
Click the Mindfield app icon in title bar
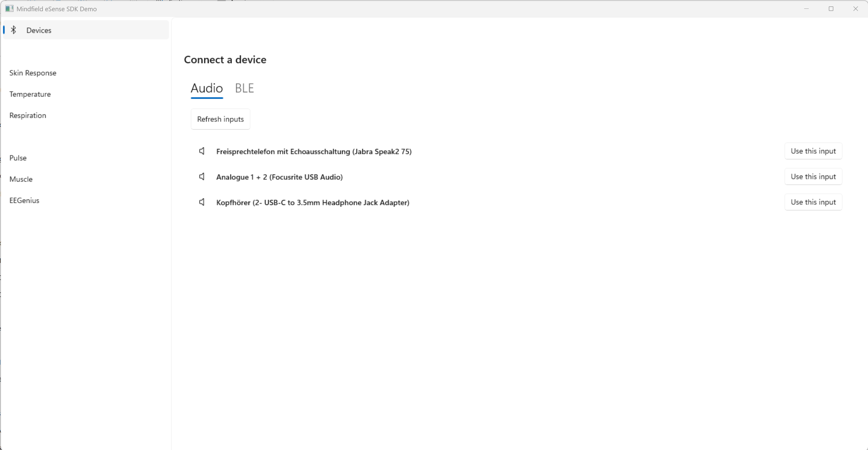(9, 9)
